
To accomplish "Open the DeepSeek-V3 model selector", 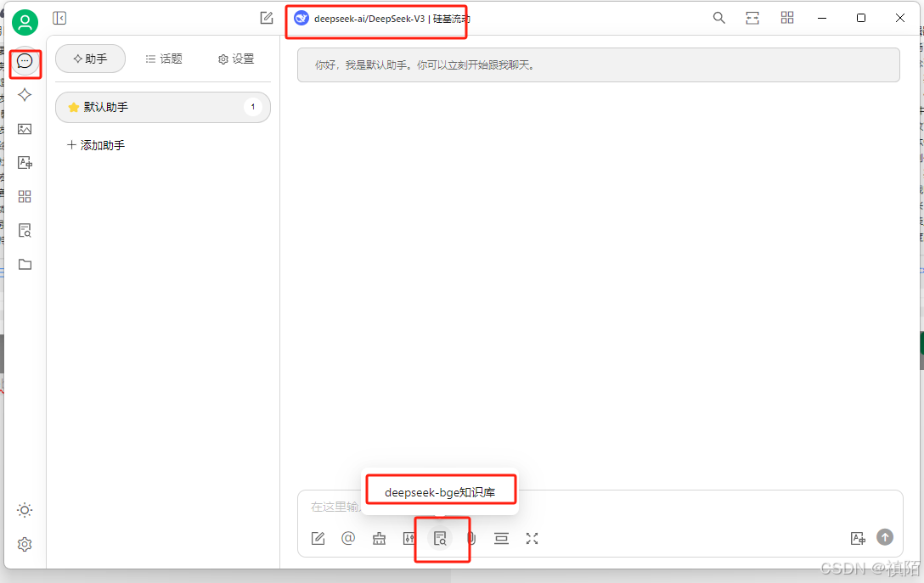I will pos(382,19).
